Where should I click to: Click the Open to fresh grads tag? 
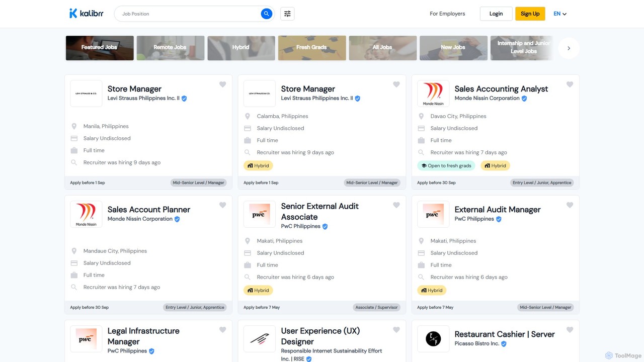point(446,165)
